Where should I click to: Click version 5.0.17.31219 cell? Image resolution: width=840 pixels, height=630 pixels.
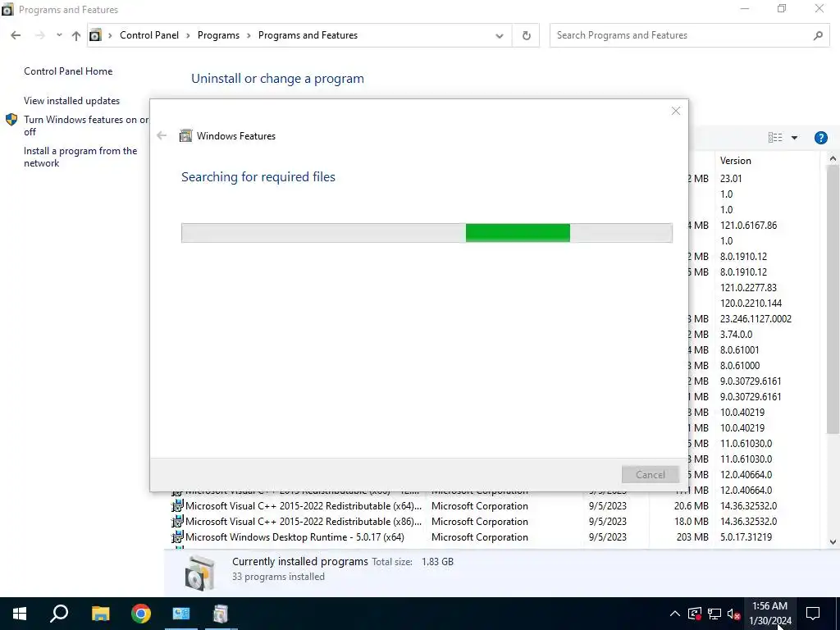click(x=746, y=536)
